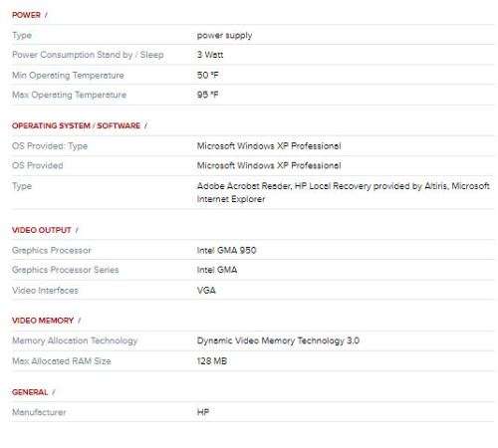Select the 128 MB value
Viewport: 498px width, 448px height.
point(212,361)
